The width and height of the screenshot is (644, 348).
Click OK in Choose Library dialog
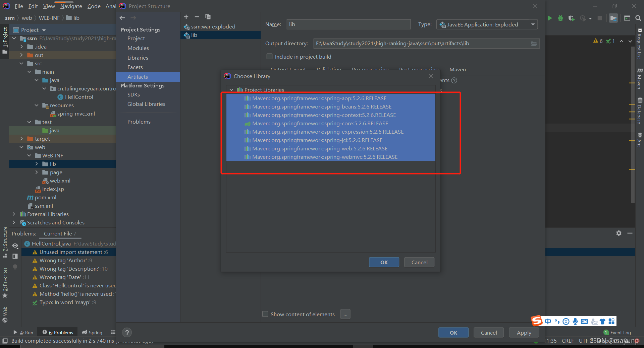pyautogui.click(x=384, y=262)
